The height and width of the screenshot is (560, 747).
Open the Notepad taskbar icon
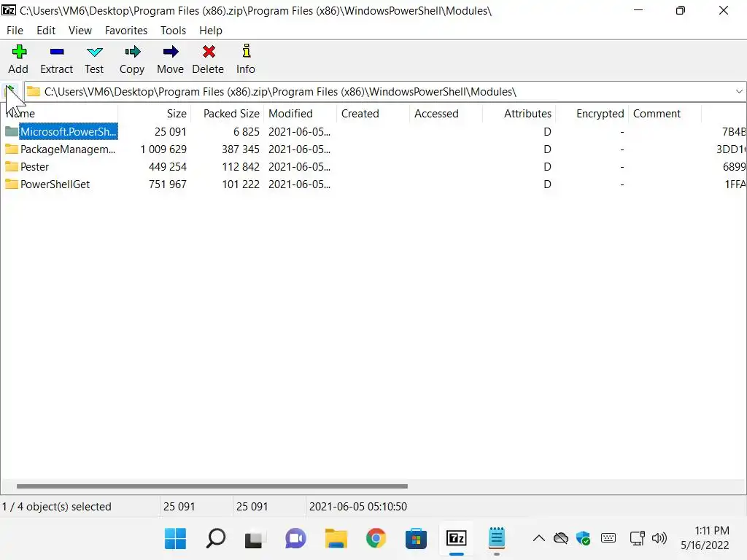496,539
